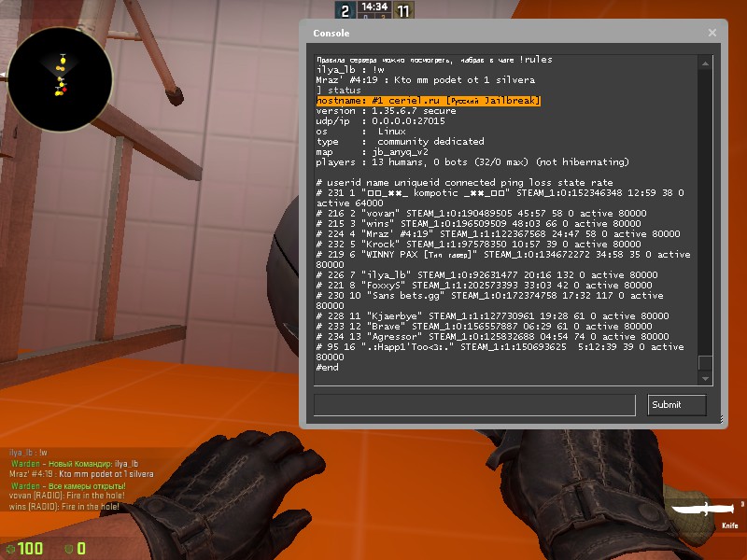Click the console scrollbar thumb at the bottom

[706, 361]
